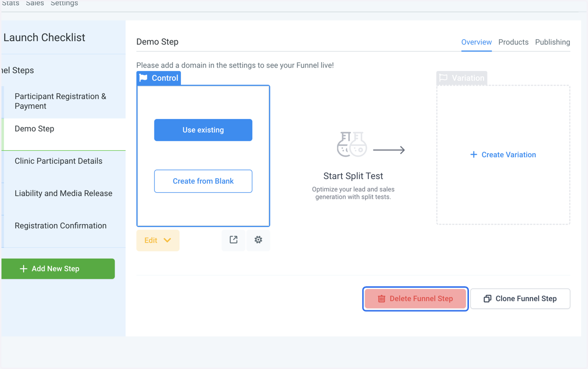Click the Launch Checklist heading
This screenshot has height=369, width=588.
pos(44,38)
